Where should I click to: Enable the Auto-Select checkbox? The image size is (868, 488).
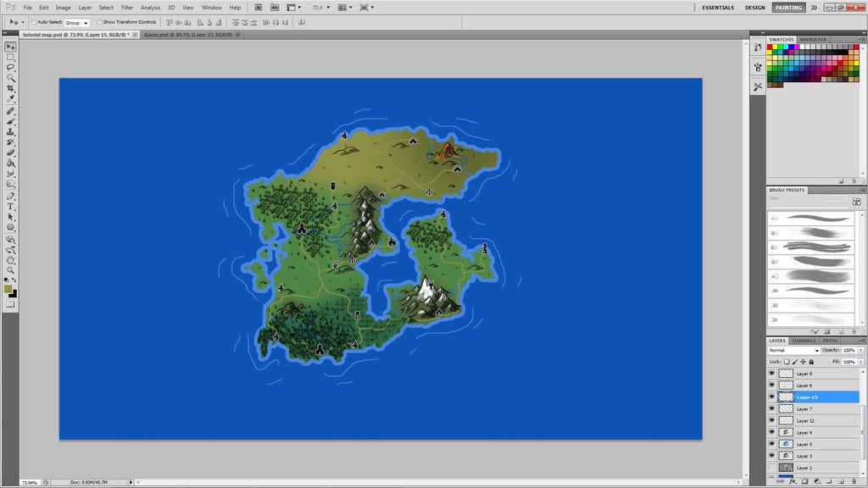click(32, 22)
